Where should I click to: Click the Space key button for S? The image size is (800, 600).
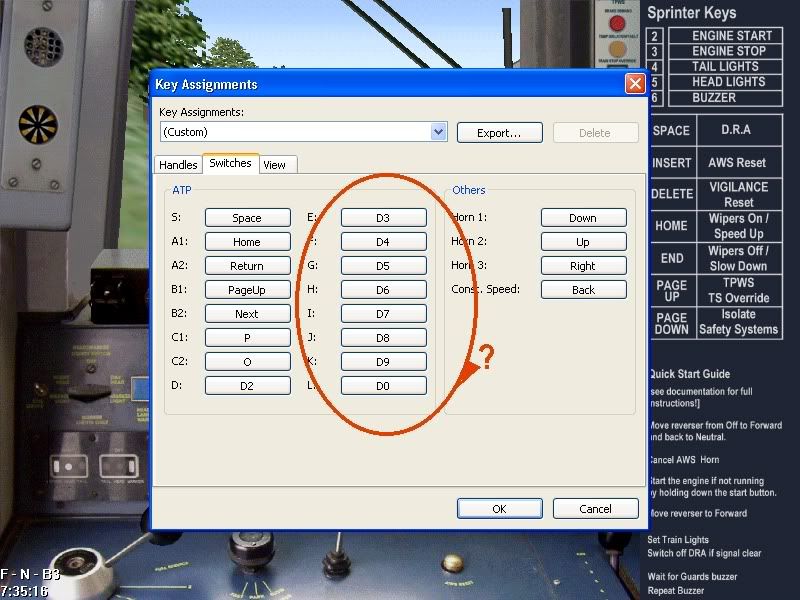tap(247, 218)
